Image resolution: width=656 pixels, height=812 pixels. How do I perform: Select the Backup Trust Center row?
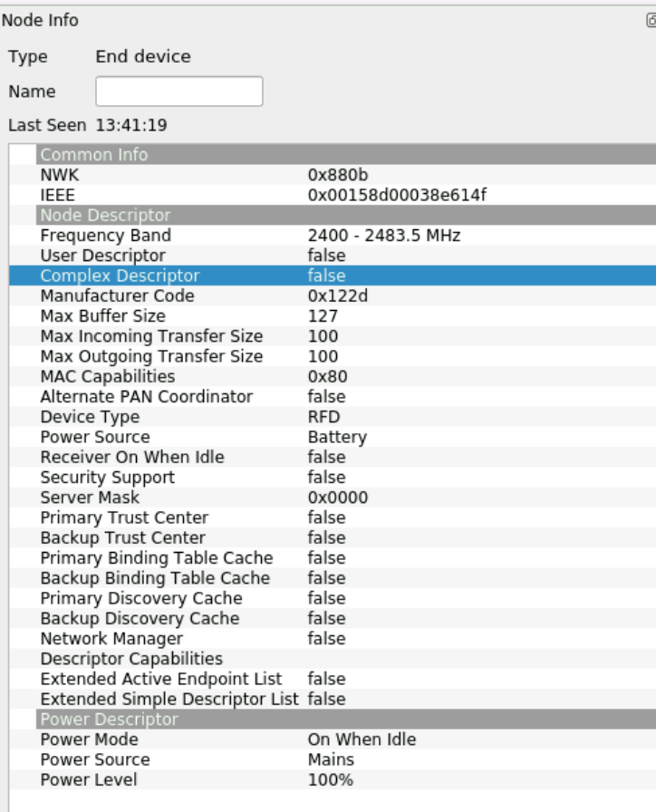pos(333,538)
